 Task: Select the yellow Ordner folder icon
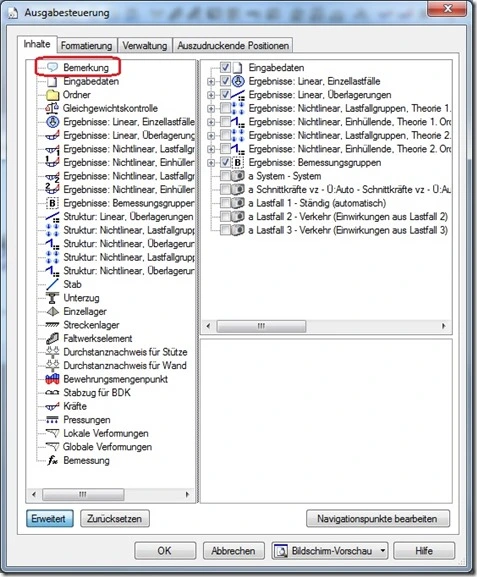pyautogui.click(x=53, y=95)
